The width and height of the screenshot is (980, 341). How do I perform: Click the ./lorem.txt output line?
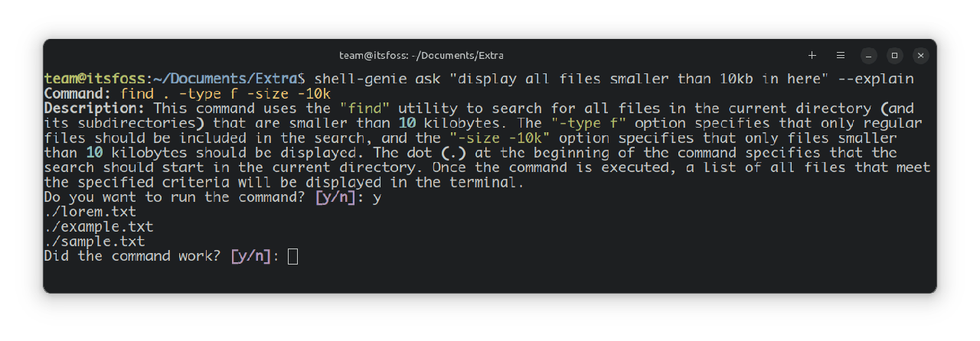tap(90, 212)
